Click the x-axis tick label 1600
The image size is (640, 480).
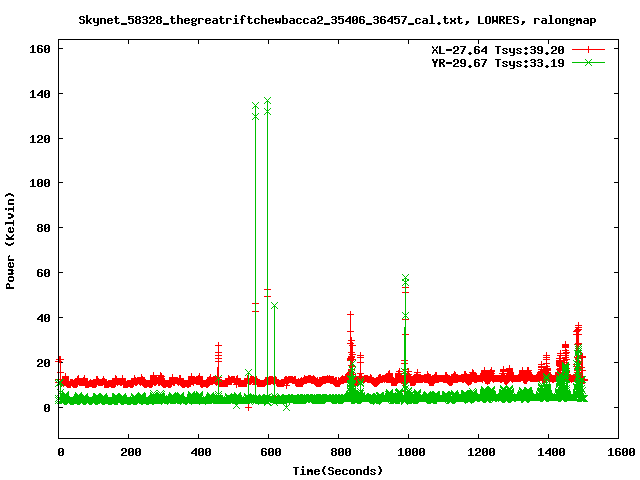621,452
